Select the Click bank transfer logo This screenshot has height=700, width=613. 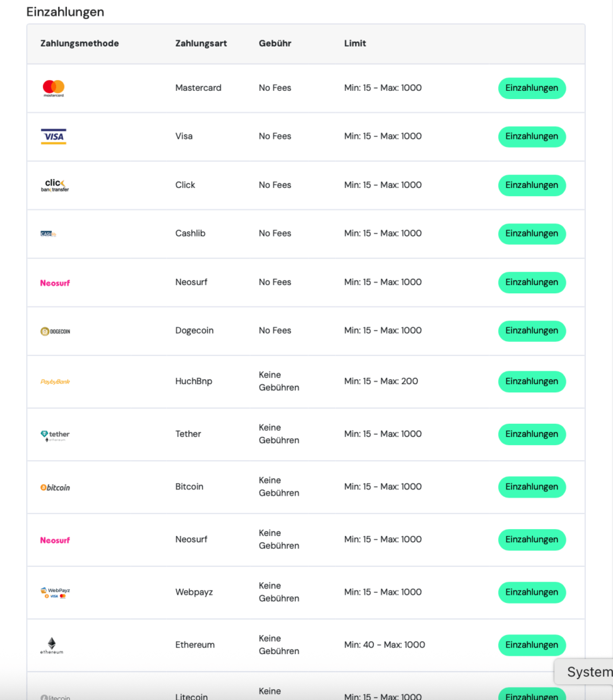(55, 185)
